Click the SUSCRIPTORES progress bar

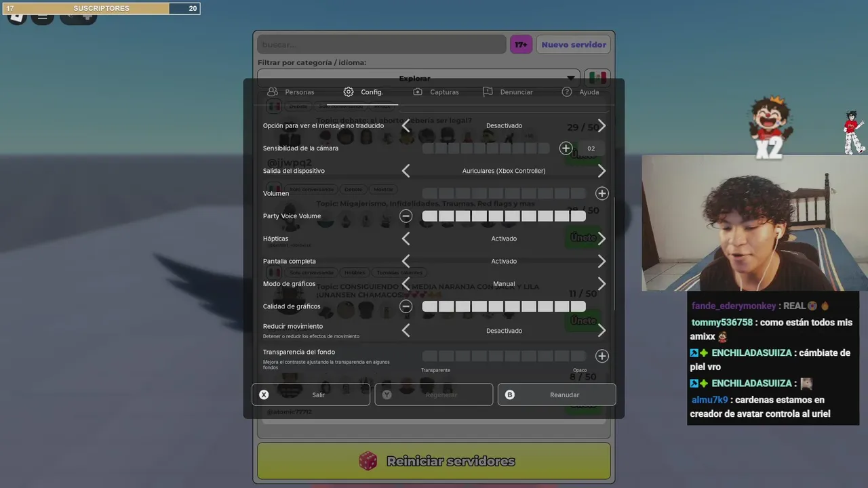coord(101,8)
